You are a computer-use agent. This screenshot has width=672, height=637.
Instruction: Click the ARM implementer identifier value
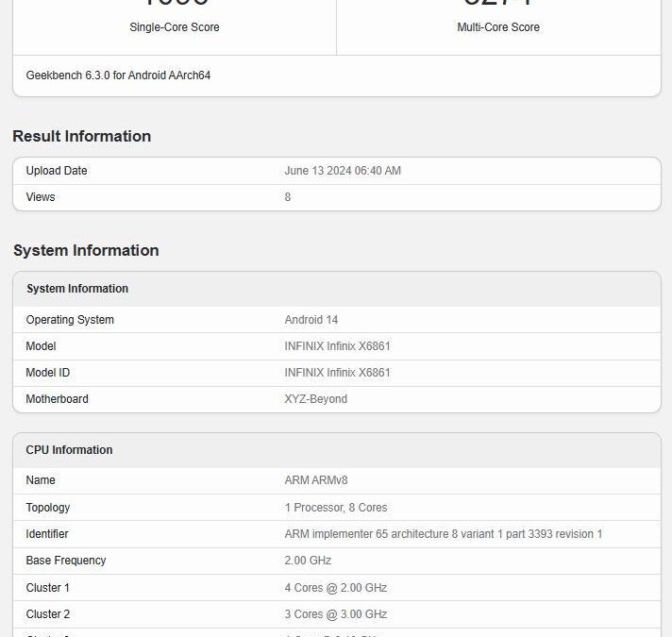pos(443,534)
